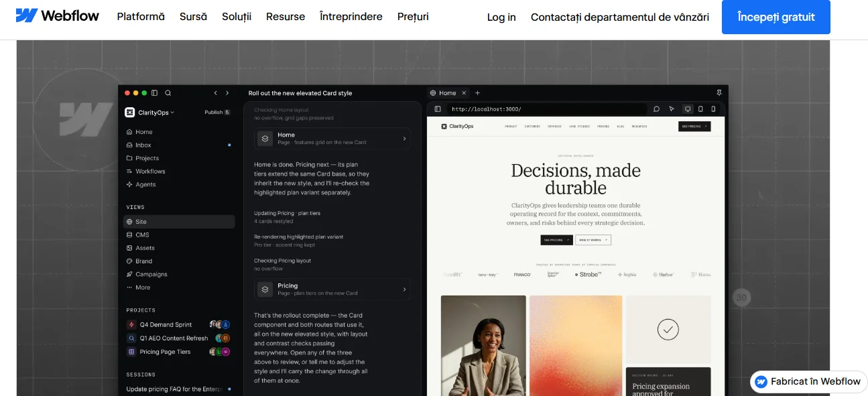Click the Q1 AEO Content Refresh project row
The image size is (868, 396).
179,338
